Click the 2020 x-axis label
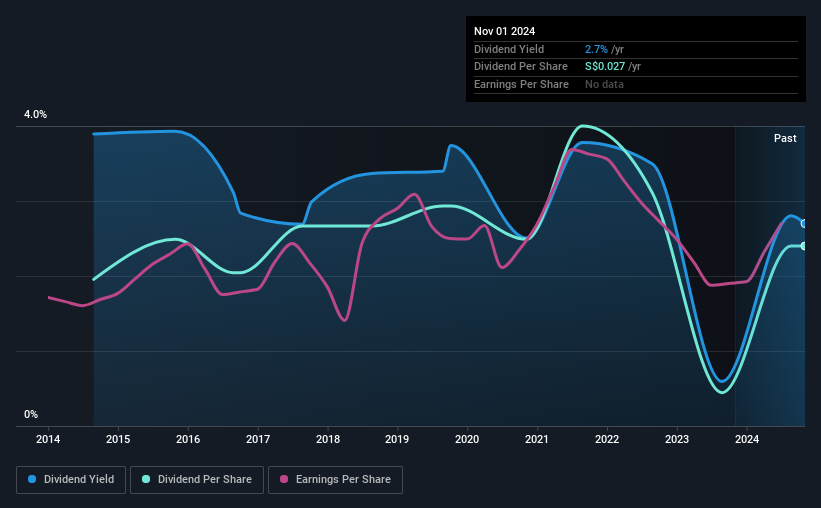 tap(467, 439)
